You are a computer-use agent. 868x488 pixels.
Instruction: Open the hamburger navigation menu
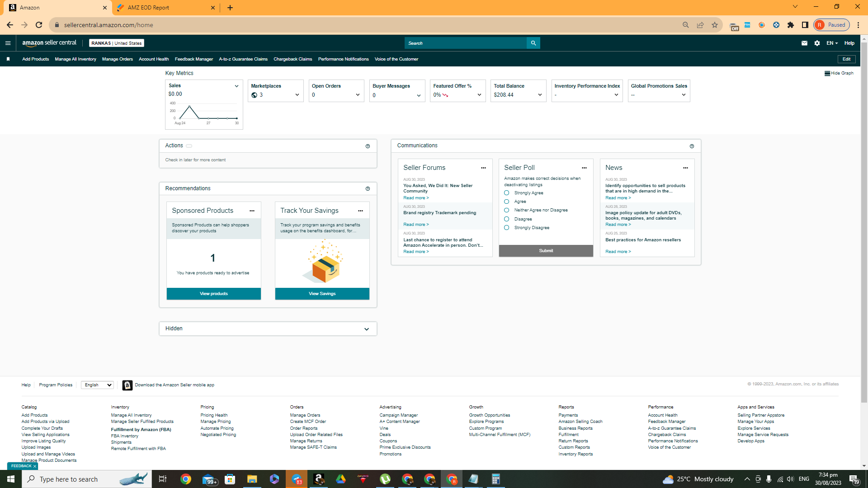coord(8,43)
